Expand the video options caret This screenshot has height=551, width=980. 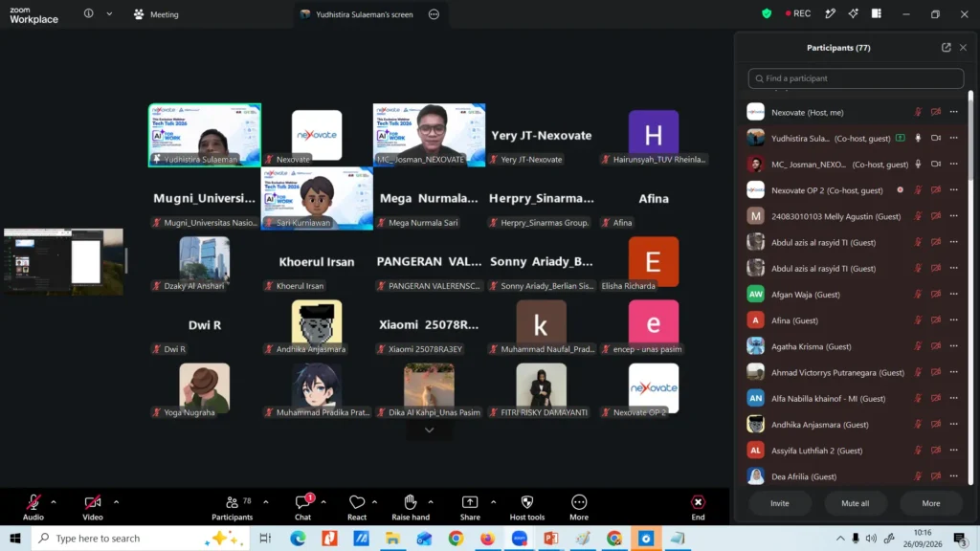click(x=116, y=501)
